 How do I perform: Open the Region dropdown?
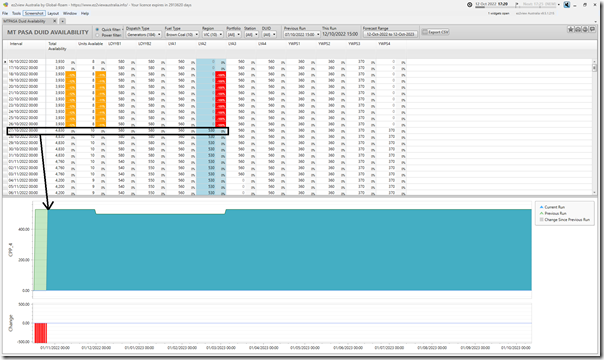coord(213,34)
